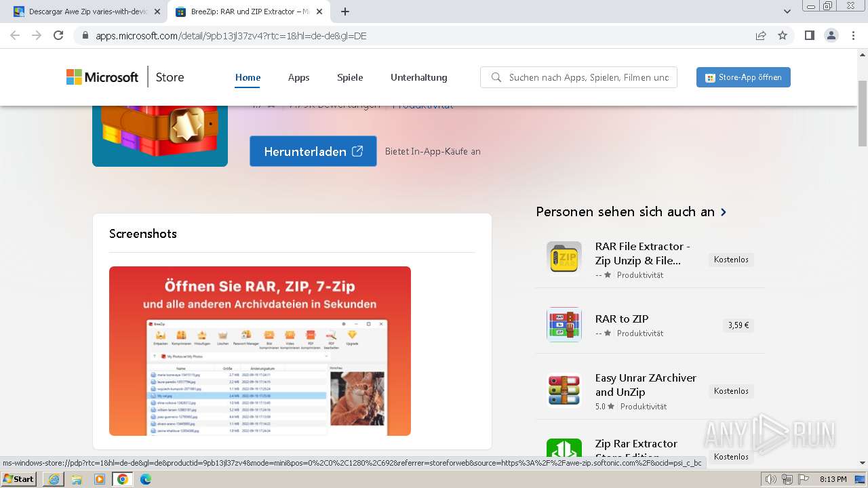The width and height of the screenshot is (868, 488).
Task: Open Chrome three-dot menu
Action: [x=852, y=35]
